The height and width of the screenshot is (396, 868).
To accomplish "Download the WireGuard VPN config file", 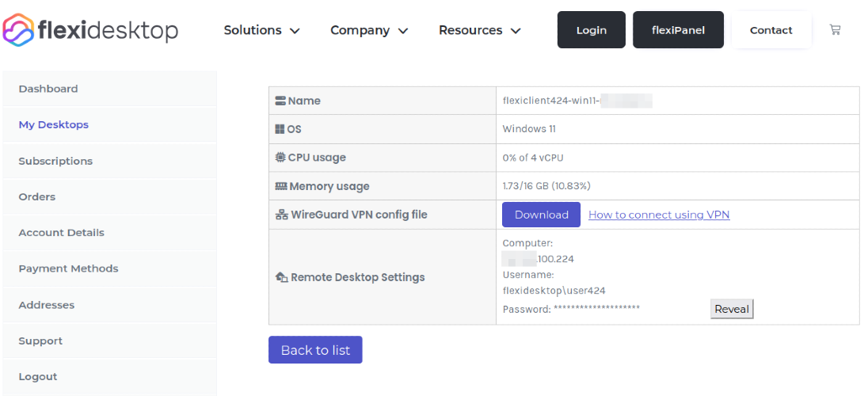I will click(541, 215).
